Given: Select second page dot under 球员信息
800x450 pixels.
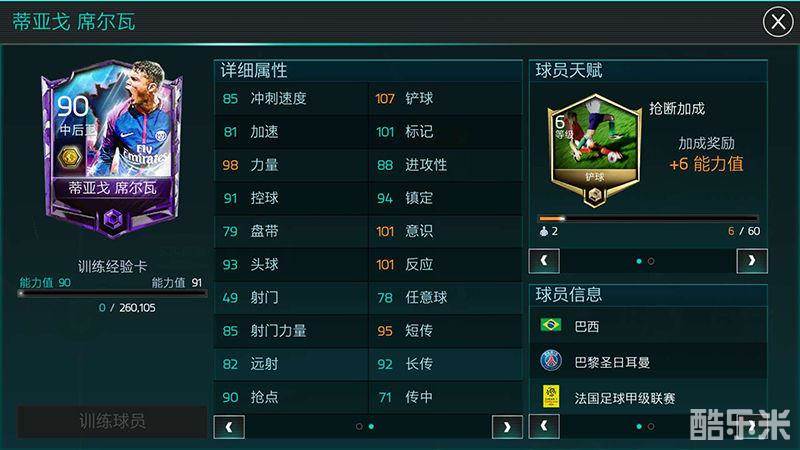Looking at the screenshot, I should click(651, 426).
